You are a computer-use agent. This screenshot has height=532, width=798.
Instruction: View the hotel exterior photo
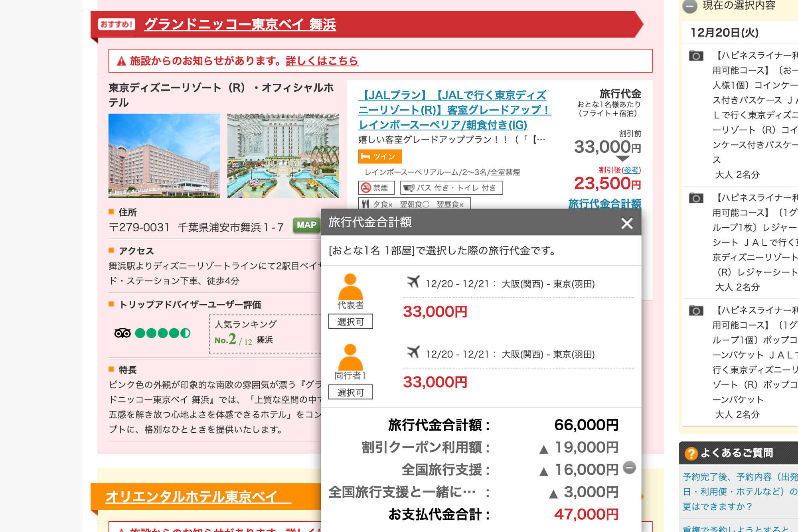click(x=164, y=156)
